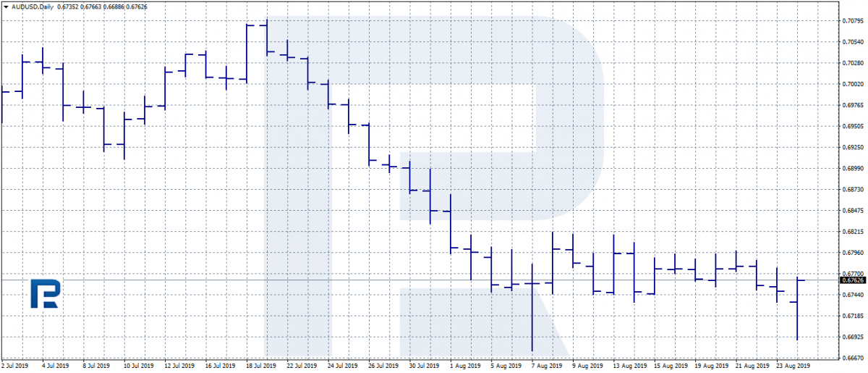868x373 pixels.
Task: Click the 12 Jul 2019 date label
Action: coord(179,366)
